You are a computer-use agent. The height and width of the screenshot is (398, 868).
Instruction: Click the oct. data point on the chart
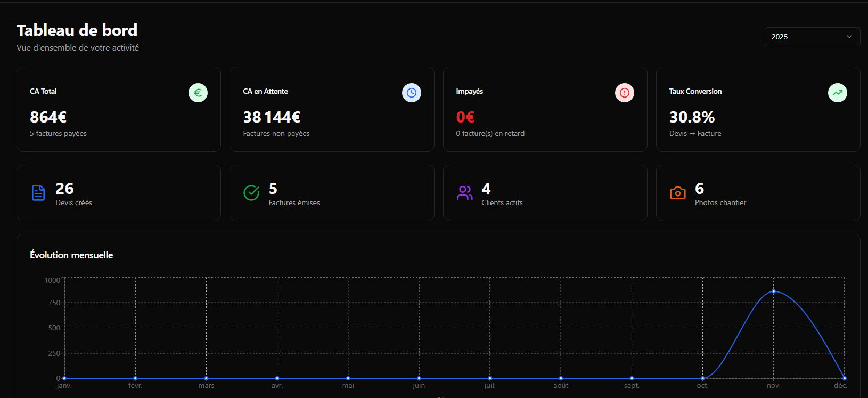coord(702,378)
